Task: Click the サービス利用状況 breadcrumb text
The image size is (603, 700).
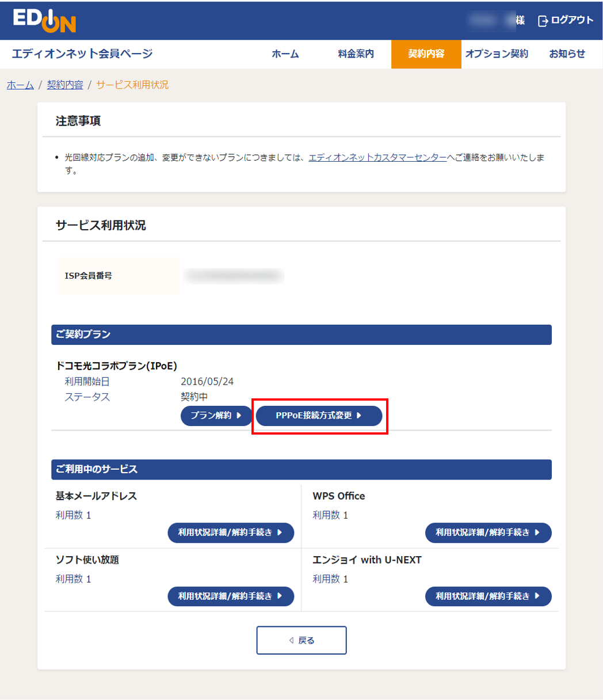Action: (132, 85)
